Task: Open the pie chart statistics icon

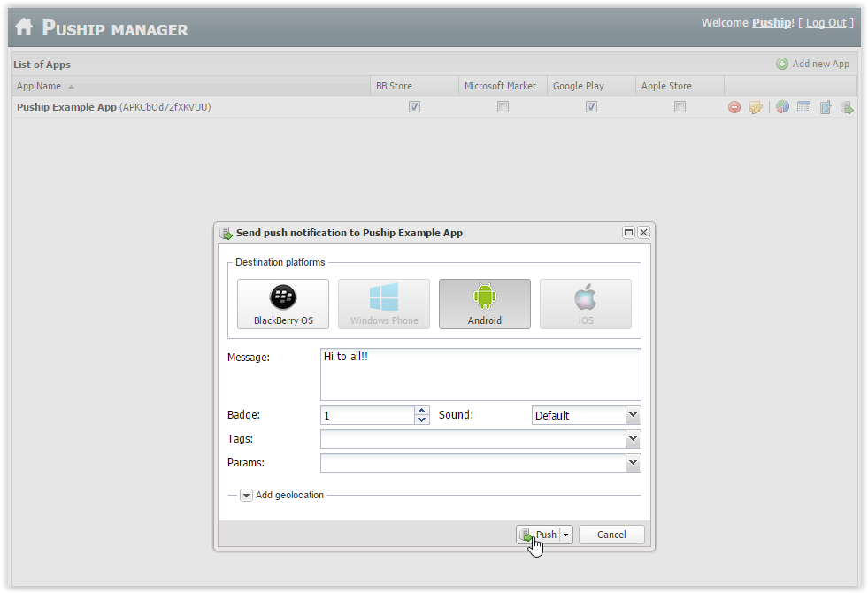Action: click(782, 107)
